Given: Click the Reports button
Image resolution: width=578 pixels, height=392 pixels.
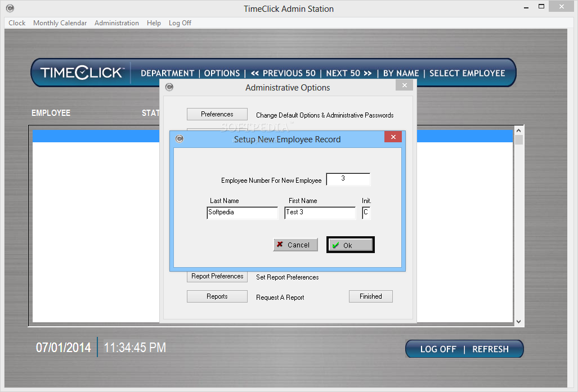Looking at the screenshot, I should click(217, 296).
